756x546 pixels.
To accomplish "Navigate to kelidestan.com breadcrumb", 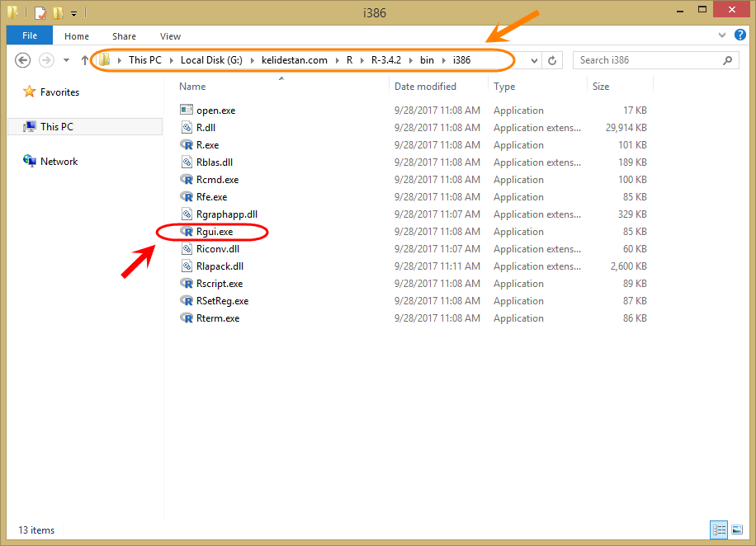I will click(x=295, y=60).
